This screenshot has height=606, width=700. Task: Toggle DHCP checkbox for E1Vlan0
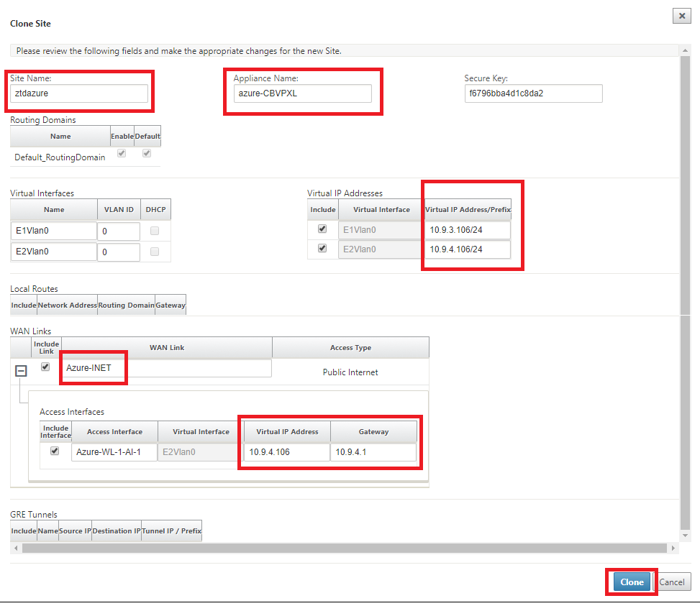click(x=155, y=231)
